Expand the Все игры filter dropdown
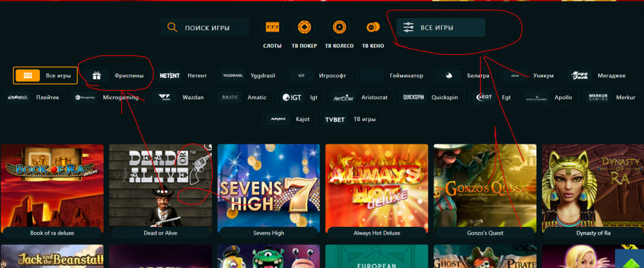The image size is (644, 268). (440, 28)
